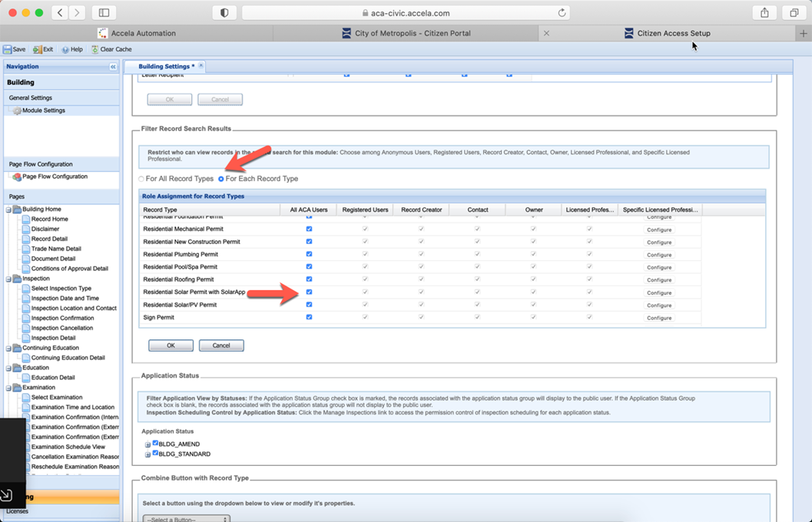
Task: Expand the BLDG_STANDARD status group
Action: click(147, 454)
